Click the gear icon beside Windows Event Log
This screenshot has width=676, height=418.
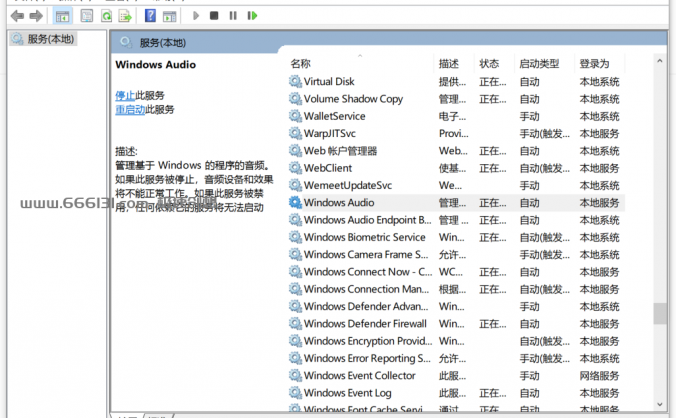(x=295, y=393)
